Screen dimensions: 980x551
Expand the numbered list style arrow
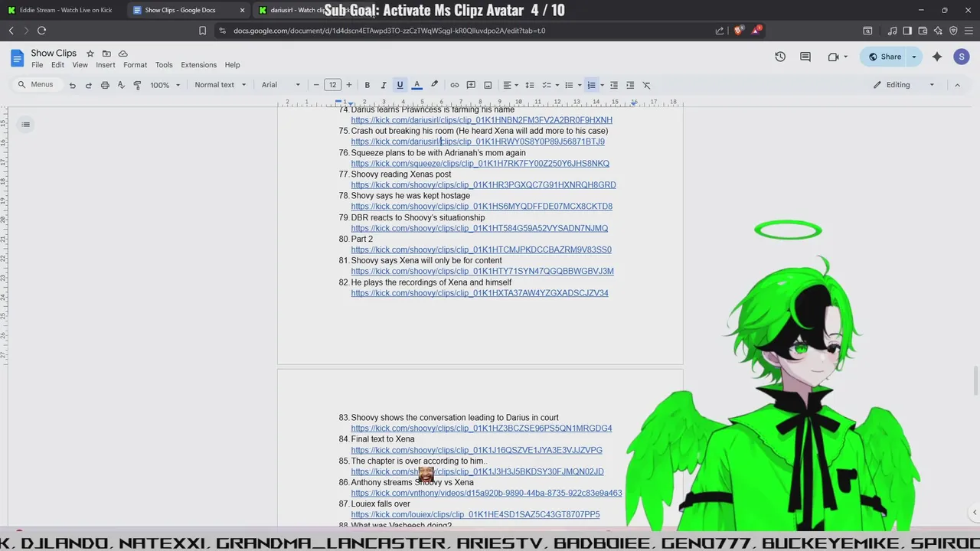tap(602, 85)
